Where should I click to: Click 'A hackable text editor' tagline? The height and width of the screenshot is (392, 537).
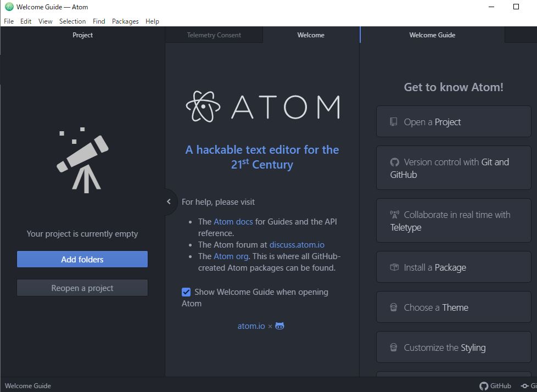pyautogui.click(x=262, y=157)
